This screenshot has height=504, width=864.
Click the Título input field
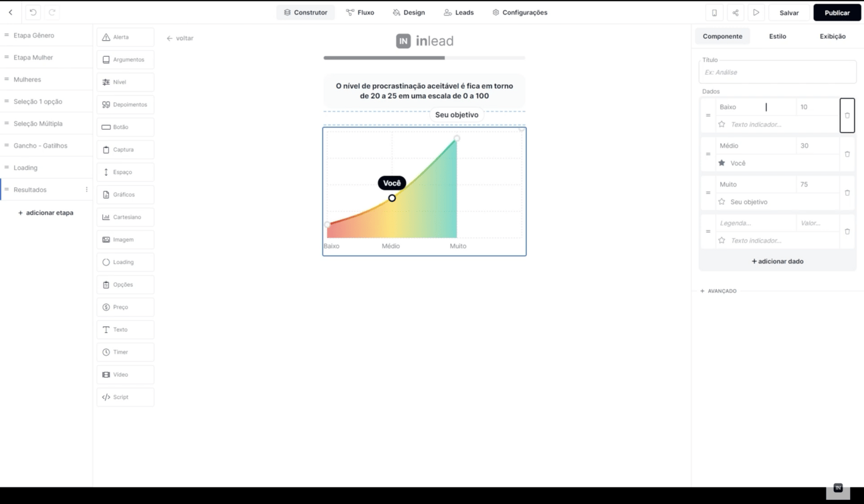(x=778, y=72)
